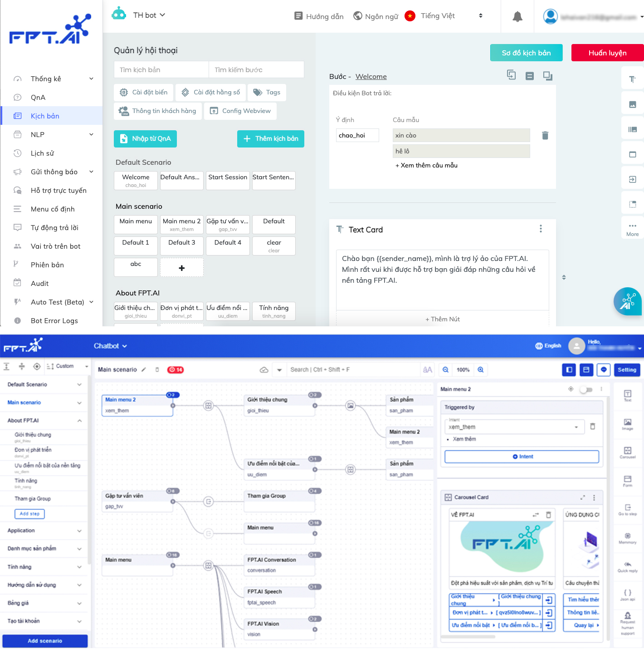Open Lịch sử in the sidebar
Screen dimensions: 644x654
pyautogui.click(x=52, y=153)
